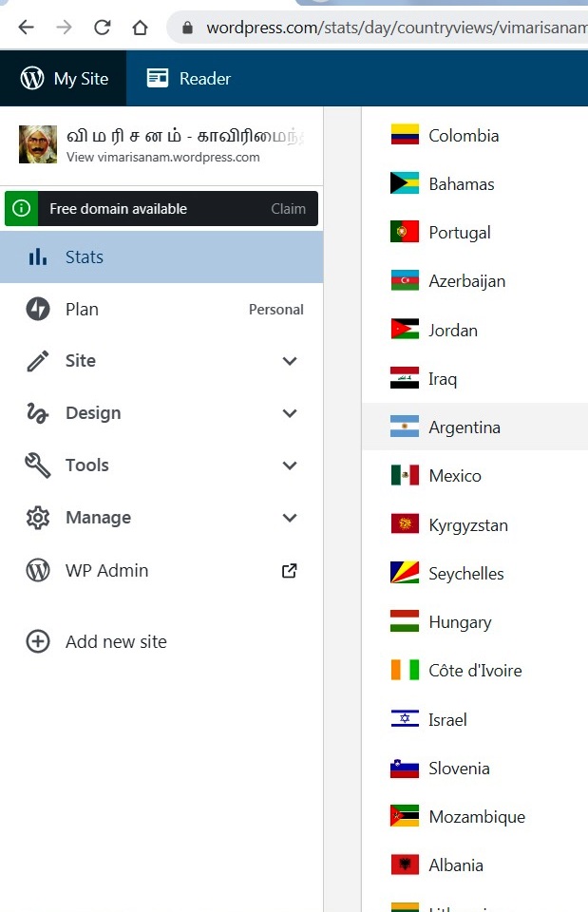This screenshot has width=588, height=912.
Task: Expand the Manage section chevron
Action: coord(290,518)
